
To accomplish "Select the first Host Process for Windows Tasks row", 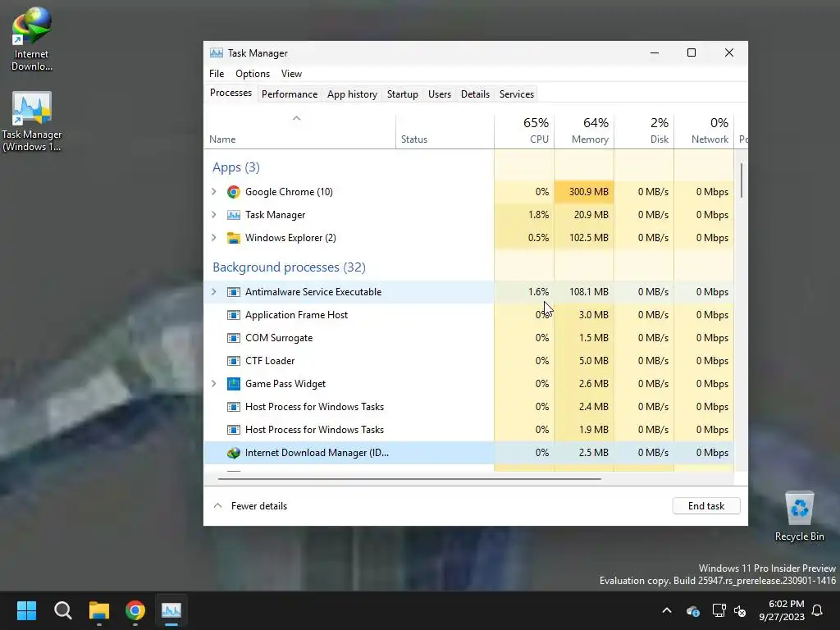I will tap(468, 407).
